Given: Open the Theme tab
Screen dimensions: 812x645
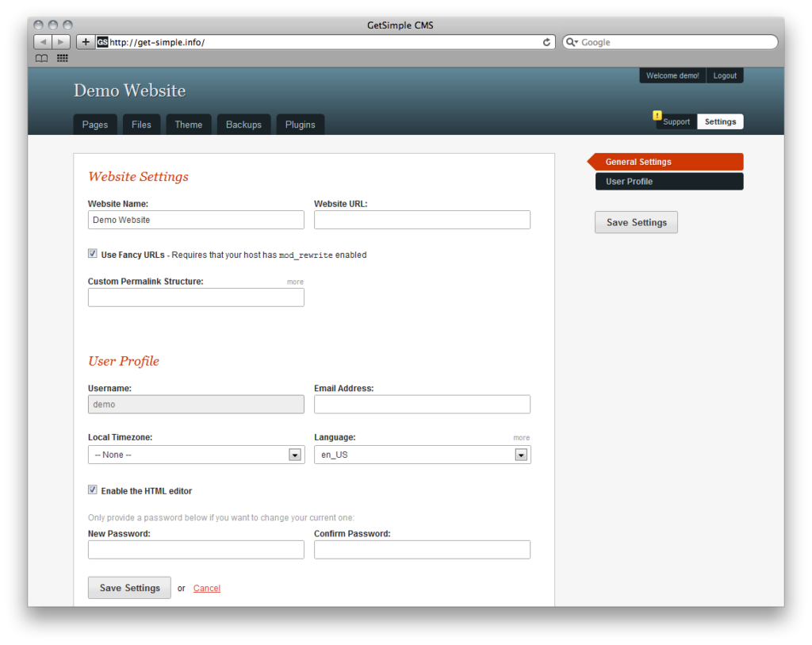Looking at the screenshot, I should (x=188, y=125).
